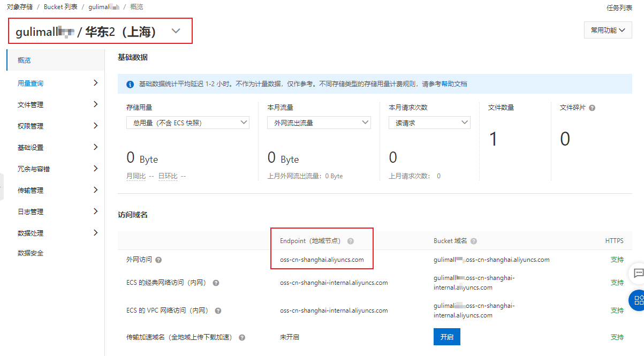Go to 对象存储 breadcrumb
The image size is (644, 356).
tap(20, 7)
